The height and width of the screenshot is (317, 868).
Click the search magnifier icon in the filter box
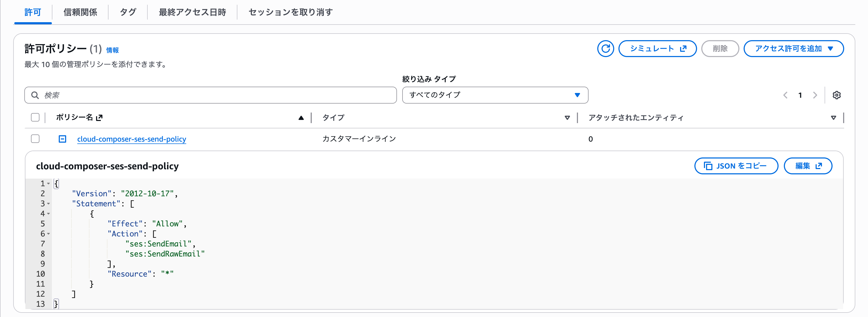click(x=35, y=95)
